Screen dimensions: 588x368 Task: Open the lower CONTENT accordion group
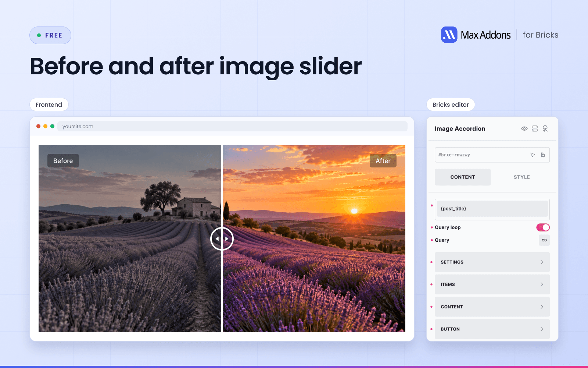point(492,307)
